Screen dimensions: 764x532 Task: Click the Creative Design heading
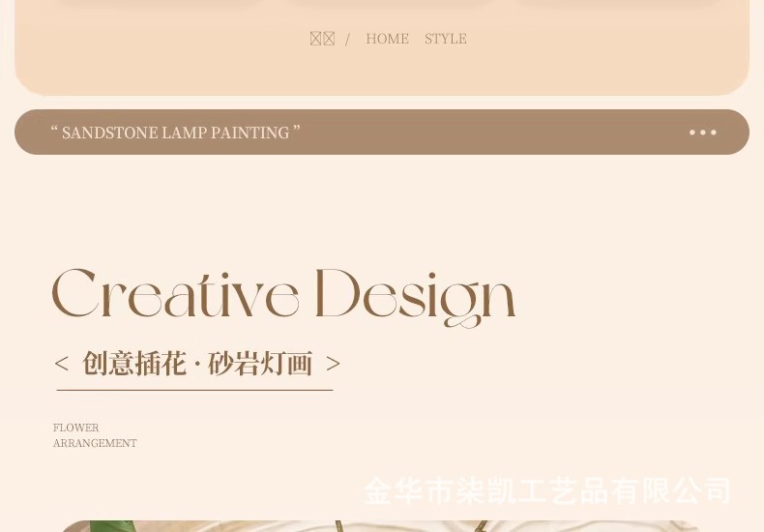point(283,298)
